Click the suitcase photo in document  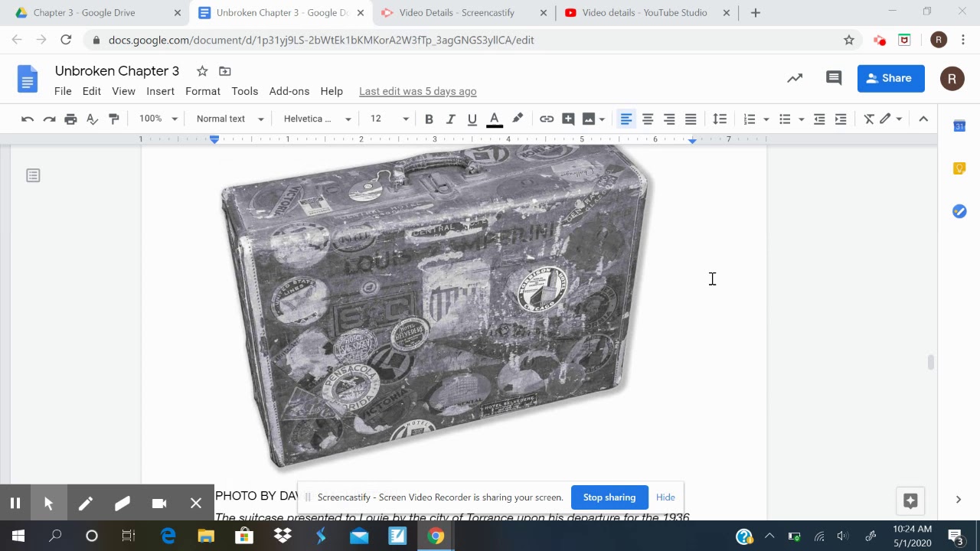coord(435,306)
